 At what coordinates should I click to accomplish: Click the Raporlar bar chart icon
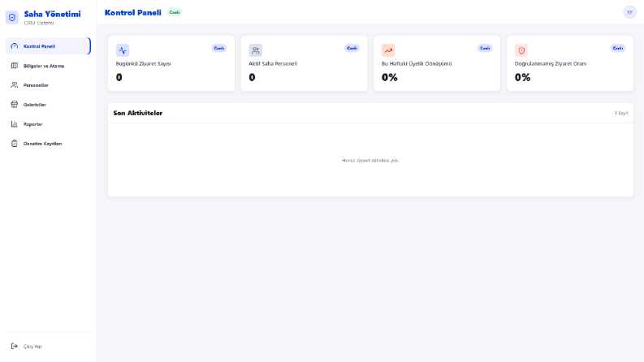15,124
